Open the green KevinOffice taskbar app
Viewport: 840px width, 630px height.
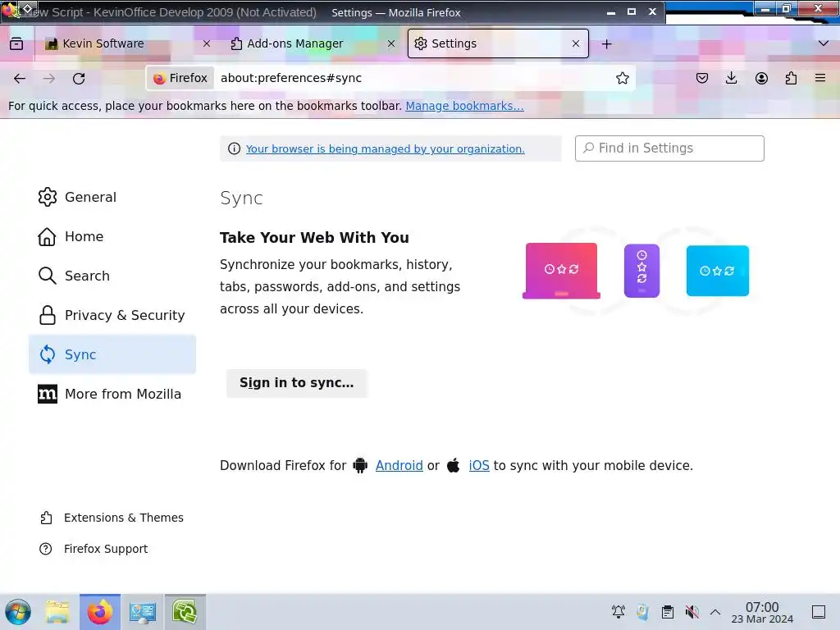pyautogui.click(x=185, y=612)
